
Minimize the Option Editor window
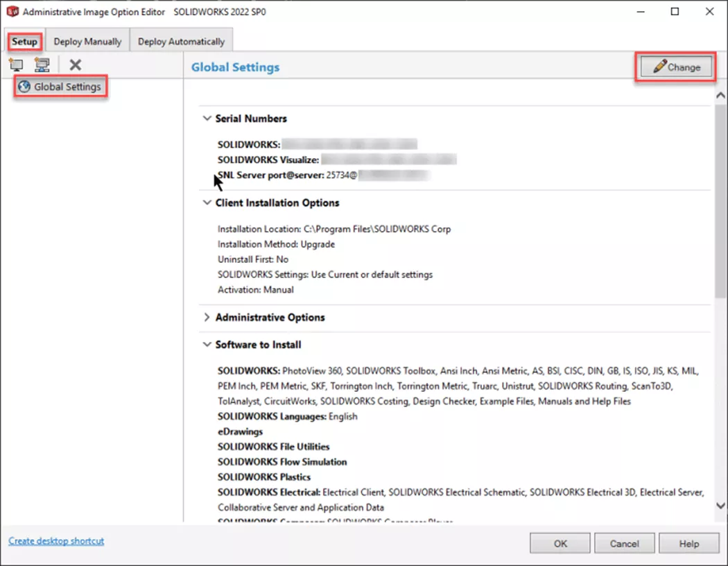click(641, 12)
